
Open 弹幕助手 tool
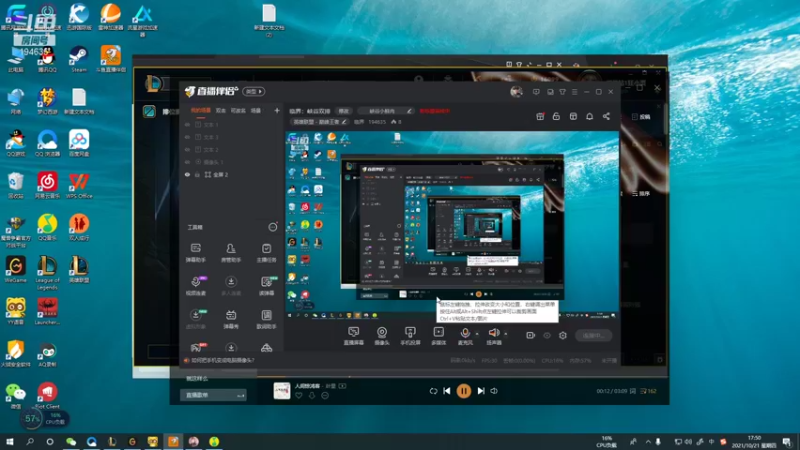[195, 253]
